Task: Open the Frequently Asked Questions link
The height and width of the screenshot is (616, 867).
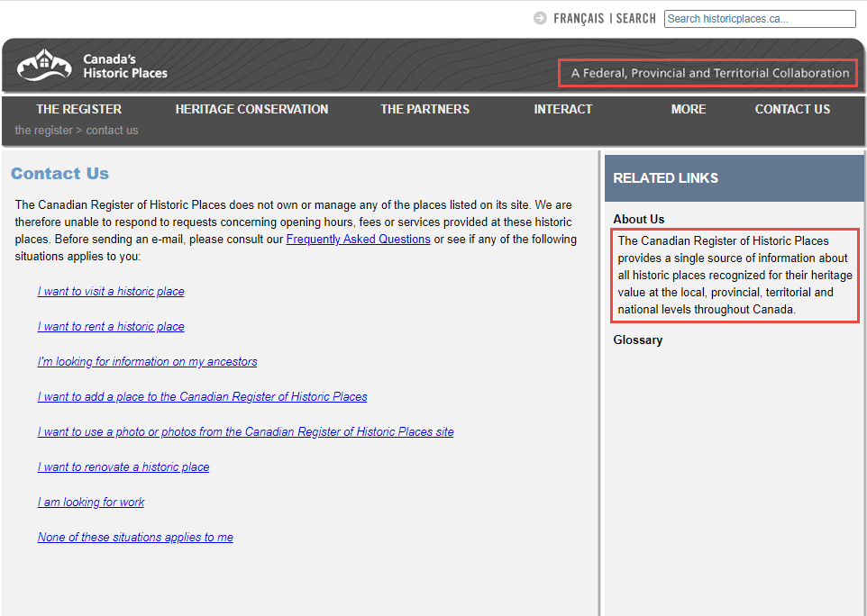Action: click(358, 239)
